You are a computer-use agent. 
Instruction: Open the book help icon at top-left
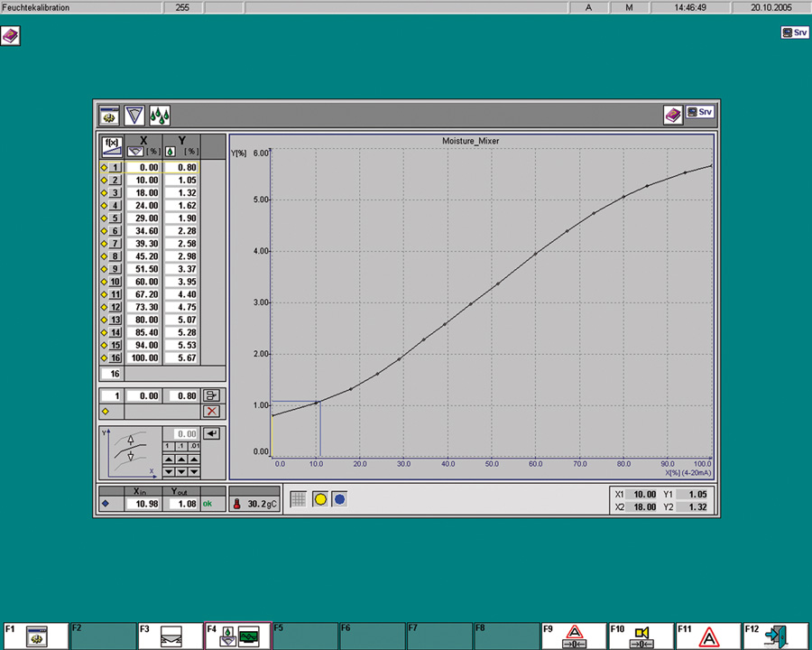point(11,35)
